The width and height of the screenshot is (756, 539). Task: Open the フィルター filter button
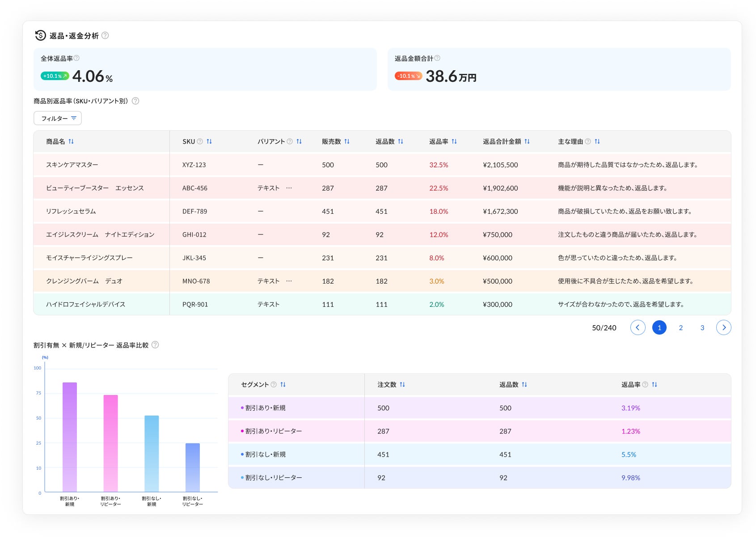[x=58, y=118]
